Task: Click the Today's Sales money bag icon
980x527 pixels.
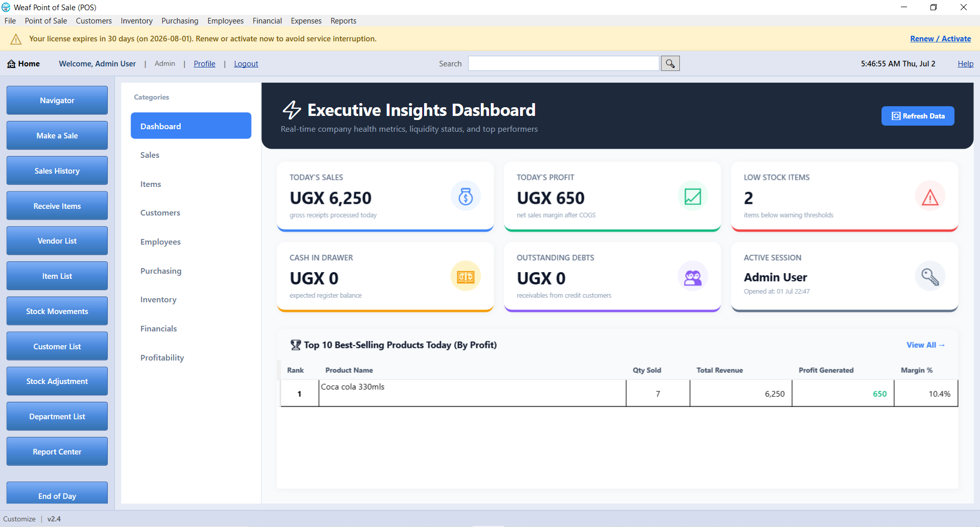Action: click(x=465, y=196)
